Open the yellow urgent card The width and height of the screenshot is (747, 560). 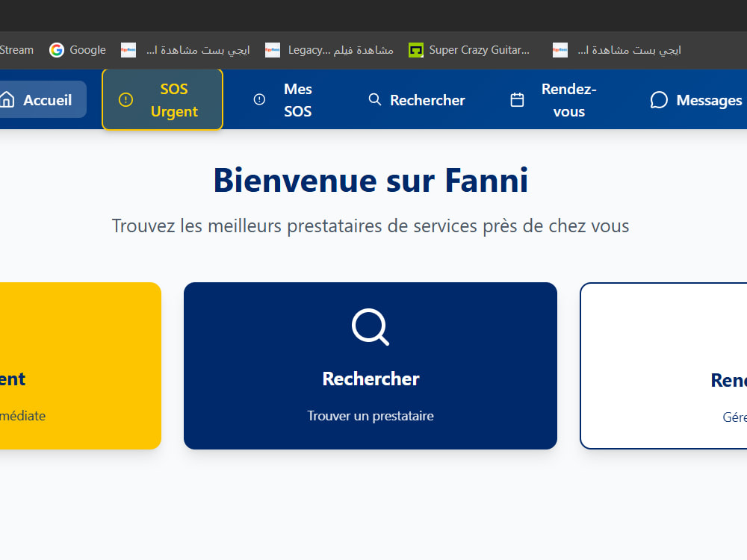click(x=81, y=365)
